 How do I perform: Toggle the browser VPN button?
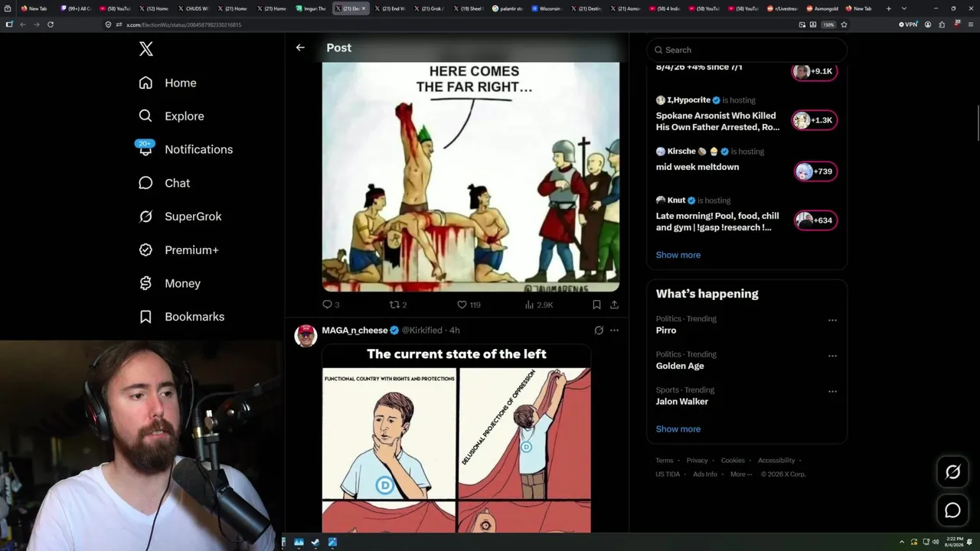tap(908, 24)
